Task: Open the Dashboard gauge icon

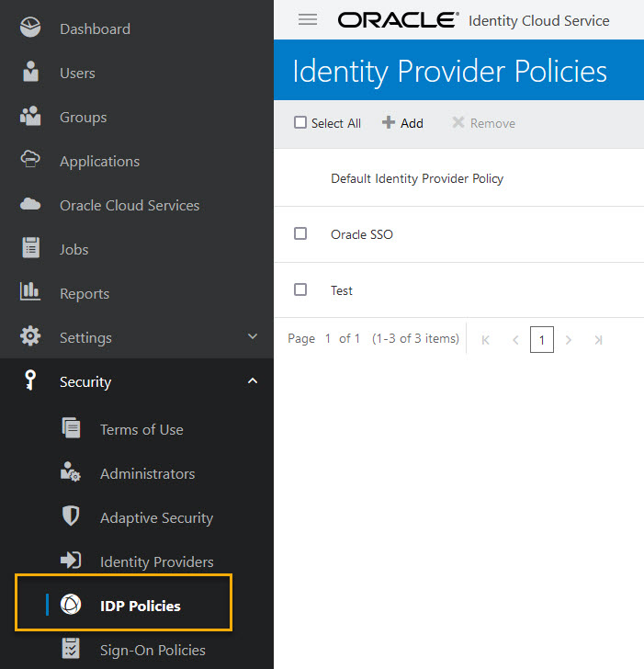Action: [30, 28]
